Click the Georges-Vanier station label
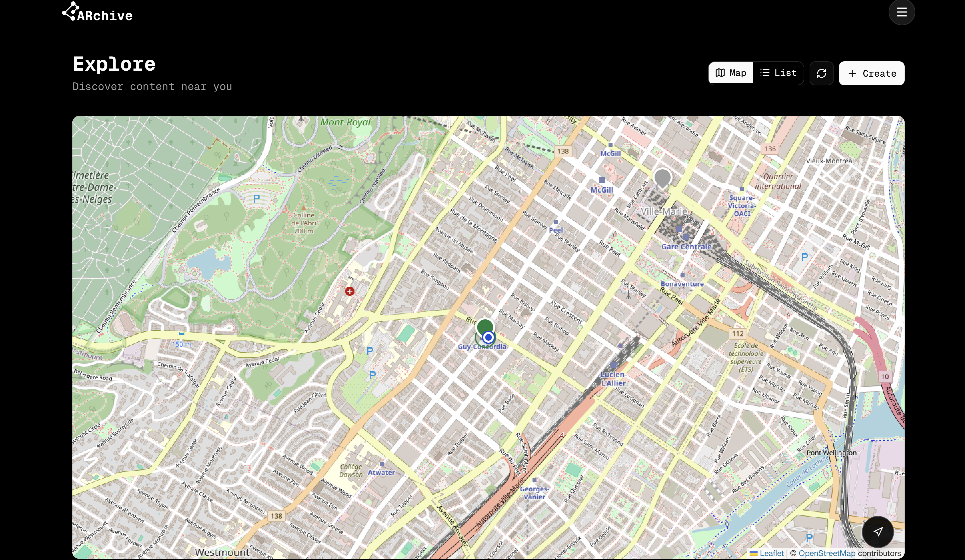The width and height of the screenshot is (965, 560). (534, 493)
